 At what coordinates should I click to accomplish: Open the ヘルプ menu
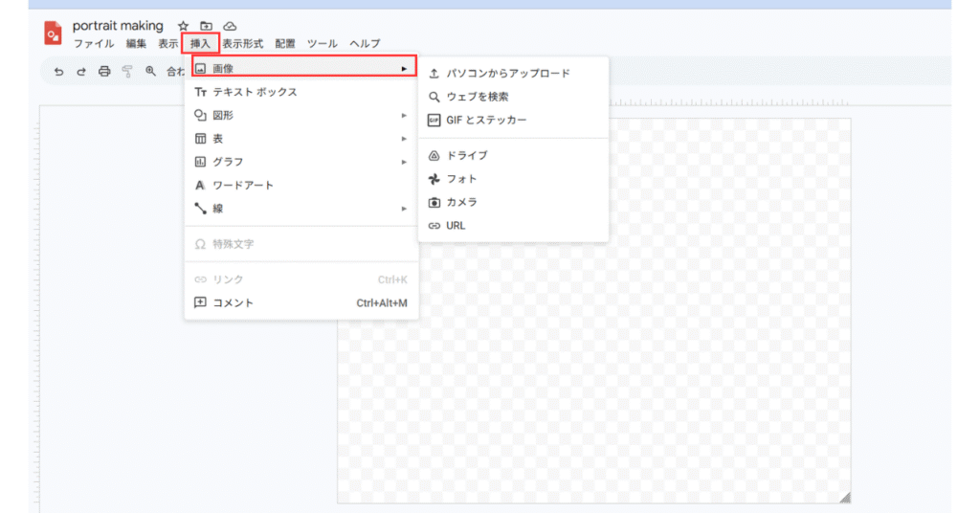[x=365, y=44]
